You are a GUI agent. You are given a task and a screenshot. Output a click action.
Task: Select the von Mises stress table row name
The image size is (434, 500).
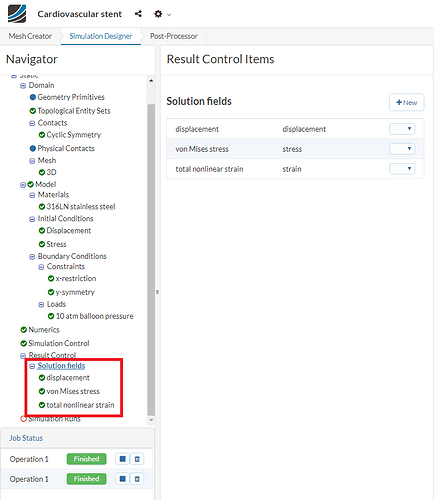(202, 149)
